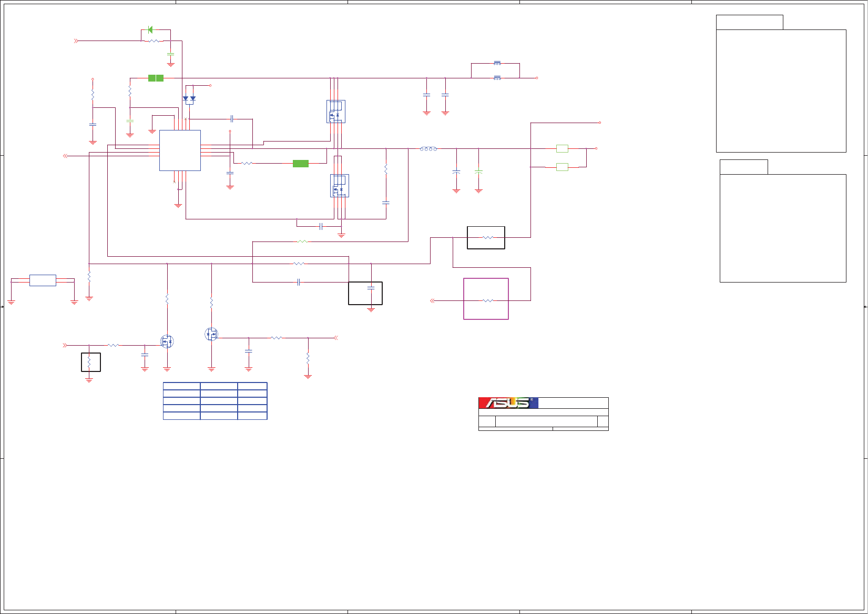Viewport: 868px width, 614px height.
Task: Select the double-arrow port left of the IC
Action: (x=65, y=156)
